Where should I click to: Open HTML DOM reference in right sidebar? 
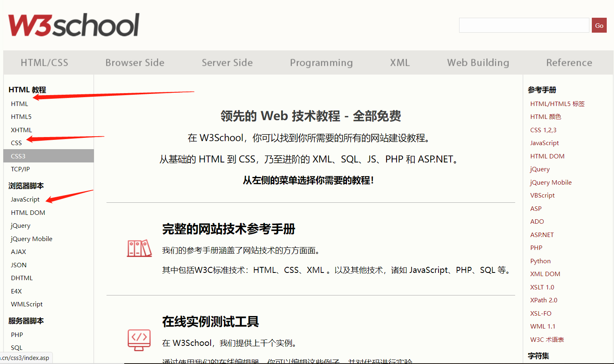click(x=547, y=156)
